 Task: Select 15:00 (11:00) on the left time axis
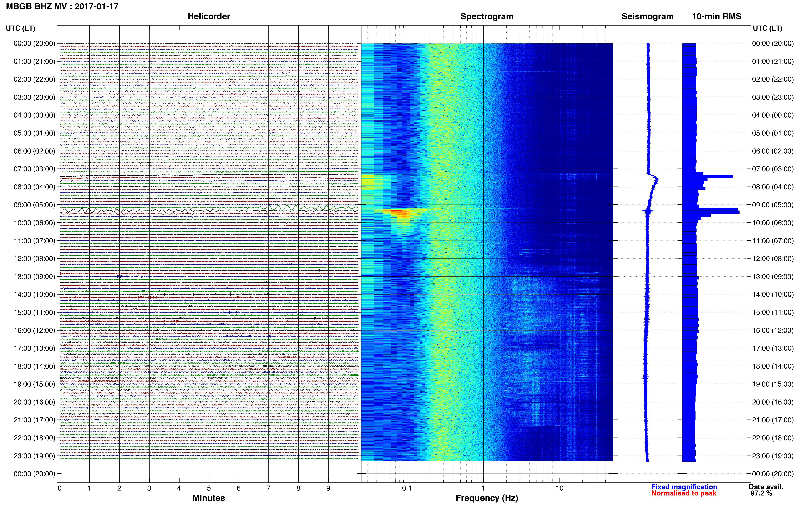34,312
